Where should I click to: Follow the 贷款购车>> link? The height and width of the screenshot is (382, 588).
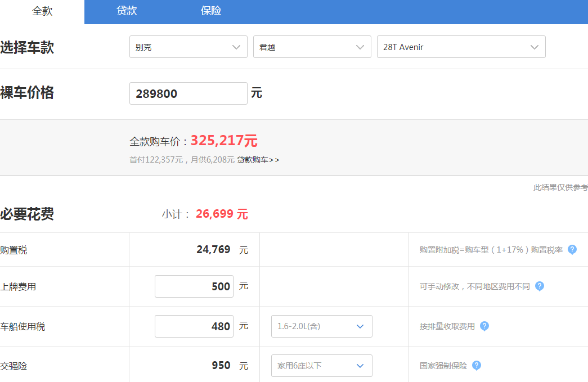coord(258,160)
